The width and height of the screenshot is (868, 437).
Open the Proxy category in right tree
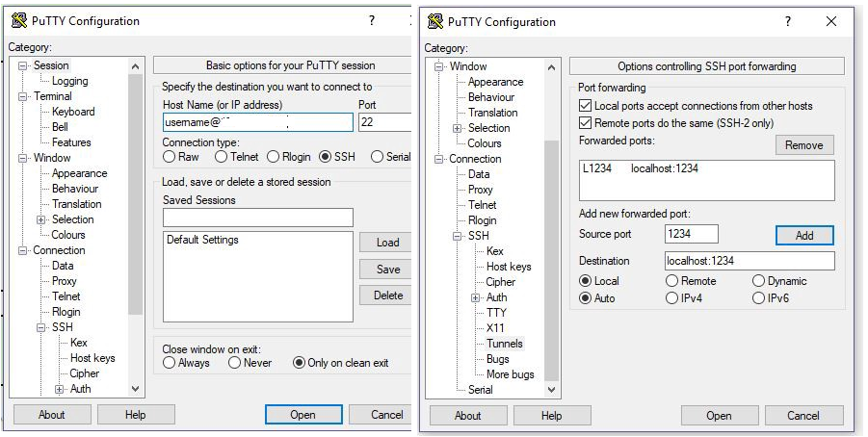pyautogui.click(x=480, y=190)
